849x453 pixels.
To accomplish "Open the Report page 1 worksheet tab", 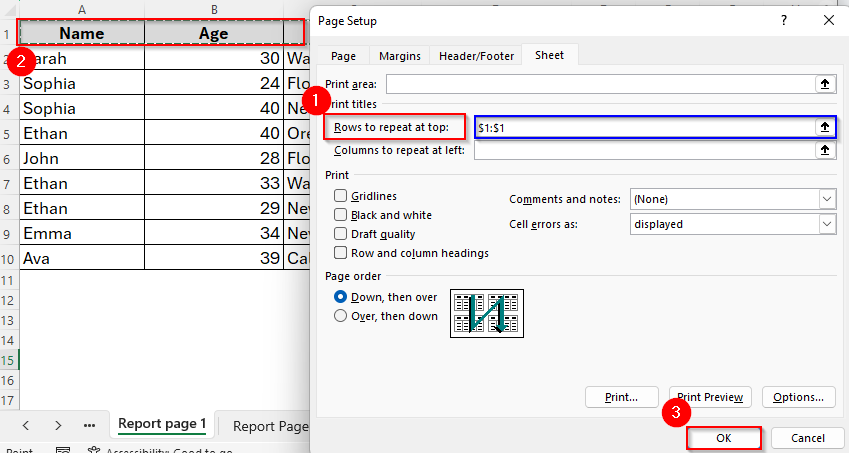I will click(x=162, y=424).
